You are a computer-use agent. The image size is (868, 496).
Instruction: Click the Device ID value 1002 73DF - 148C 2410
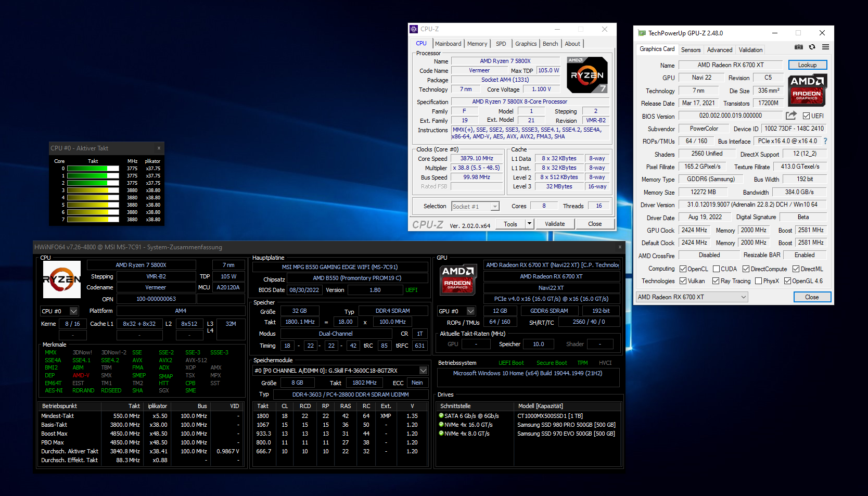[794, 129]
